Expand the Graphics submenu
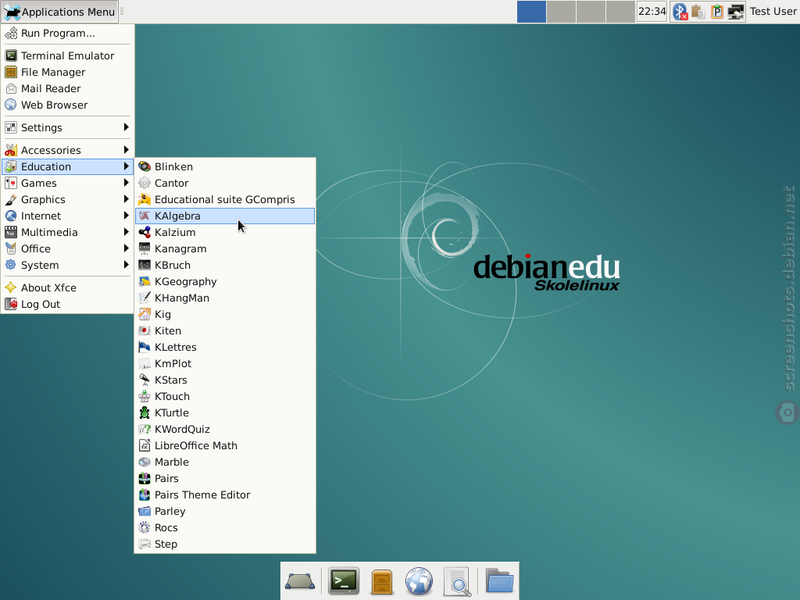The image size is (800, 600). click(x=67, y=199)
